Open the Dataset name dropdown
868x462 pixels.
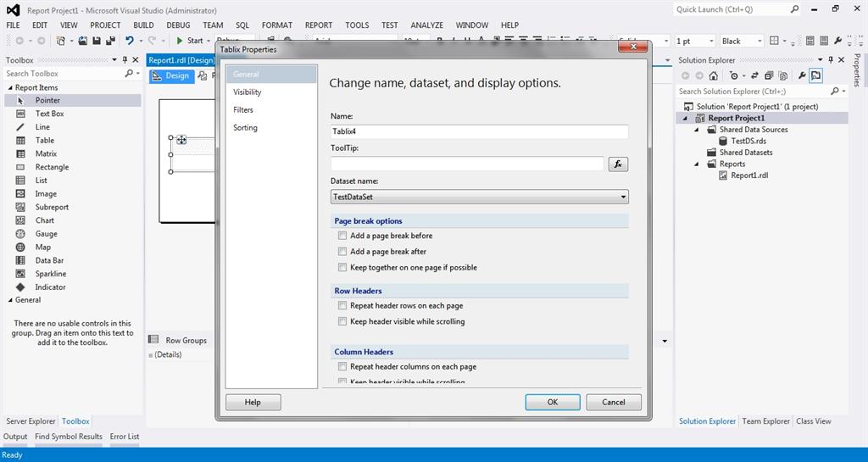(623, 197)
